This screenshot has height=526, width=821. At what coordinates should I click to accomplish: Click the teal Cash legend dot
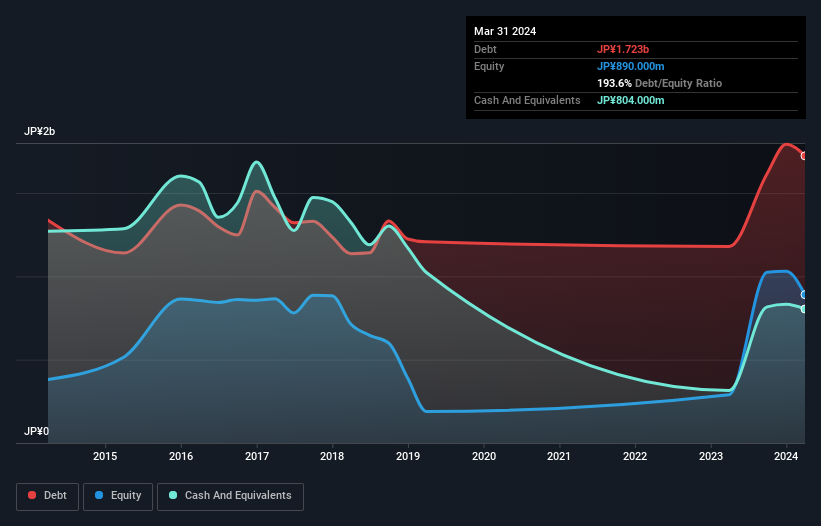click(x=173, y=495)
